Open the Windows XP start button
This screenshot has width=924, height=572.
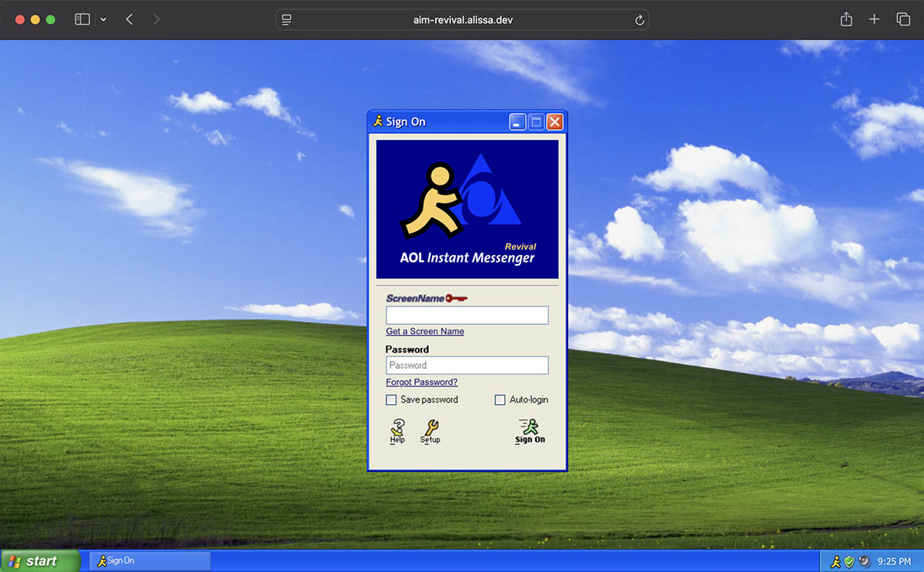click(40, 561)
